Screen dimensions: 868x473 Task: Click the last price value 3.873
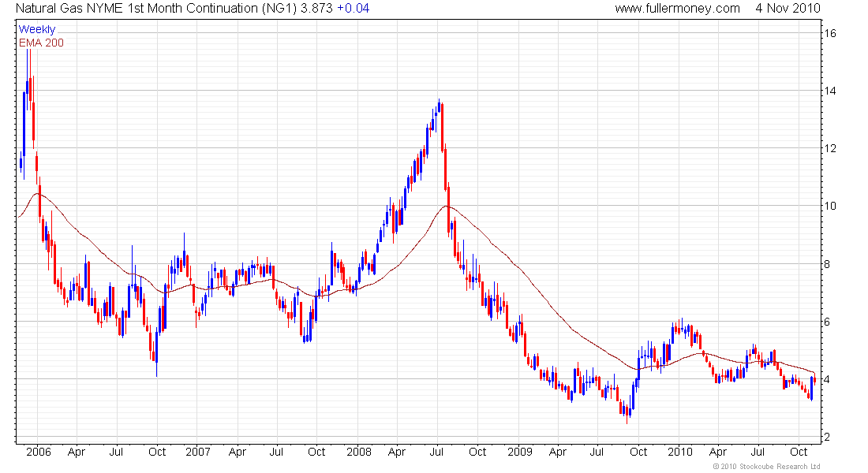pyautogui.click(x=316, y=9)
